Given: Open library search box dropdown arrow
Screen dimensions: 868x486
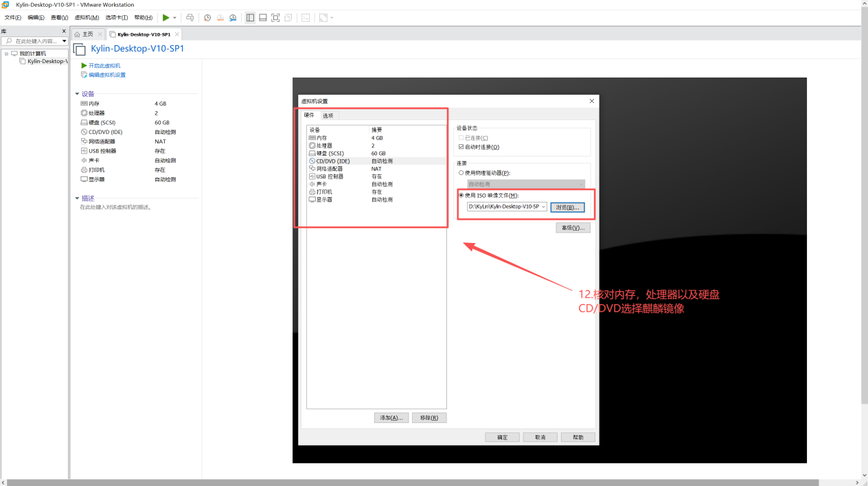Looking at the screenshot, I should coord(64,41).
